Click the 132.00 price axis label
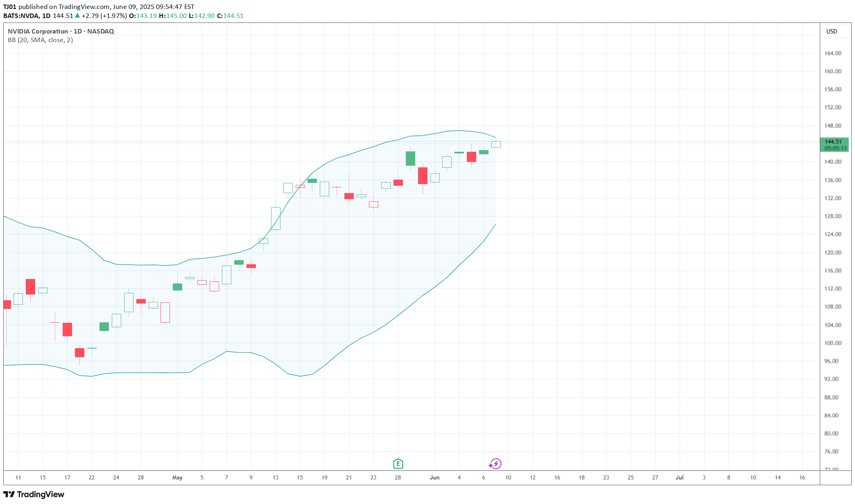Viewport: 855px width, 504px height. pyautogui.click(x=833, y=198)
